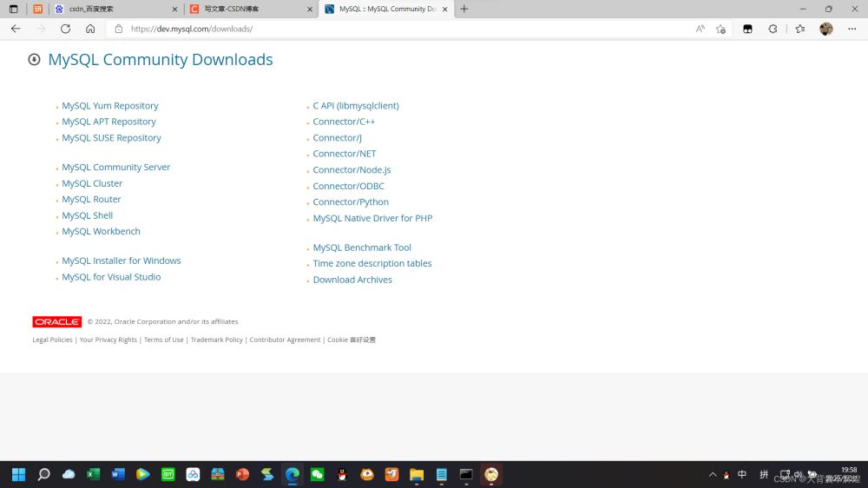Expand the system tray hidden icons chevron

[713, 475]
